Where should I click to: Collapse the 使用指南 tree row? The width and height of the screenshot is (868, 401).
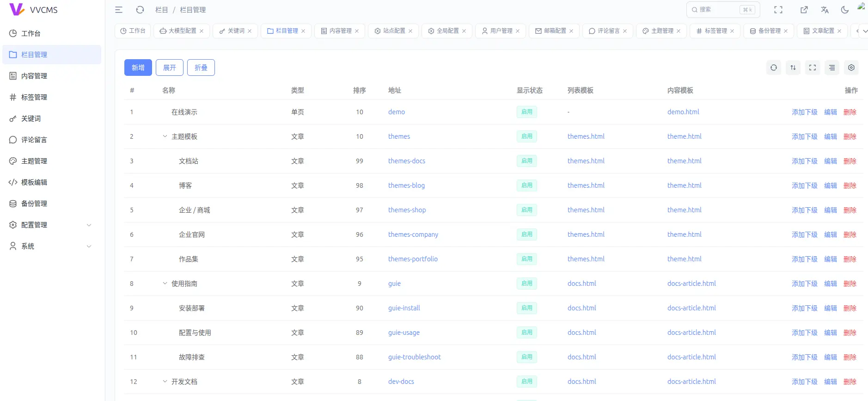pyautogui.click(x=165, y=284)
